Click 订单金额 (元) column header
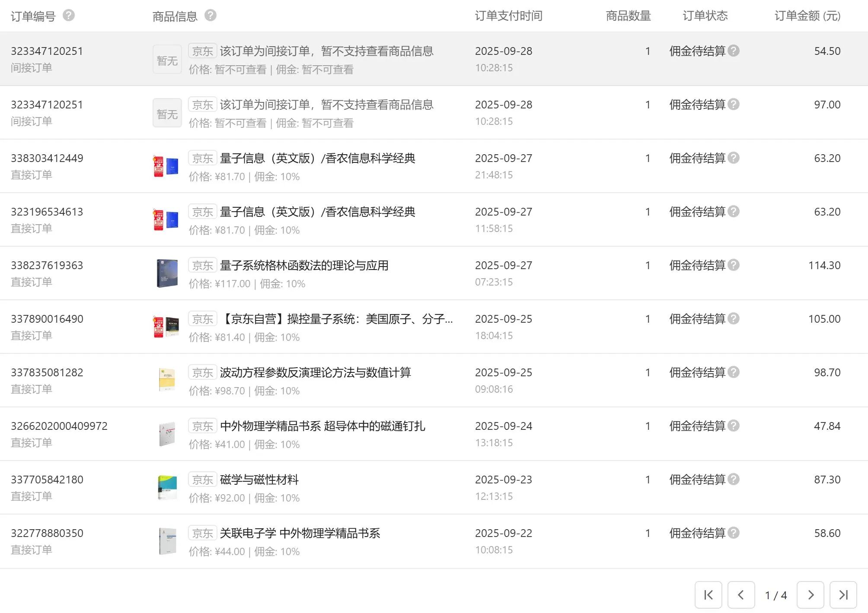Viewport: 868px width, 613px height. tap(807, 16)
